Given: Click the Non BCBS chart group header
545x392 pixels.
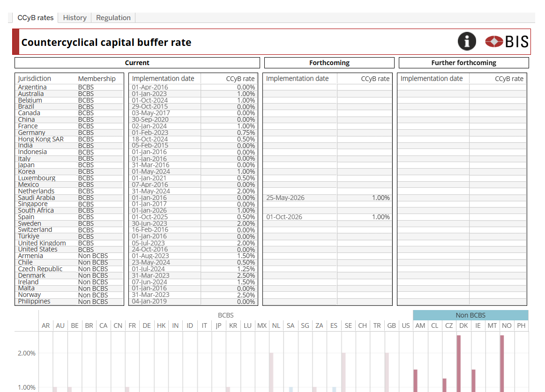Looking at the screenshot, I should (x=470, y=315).
